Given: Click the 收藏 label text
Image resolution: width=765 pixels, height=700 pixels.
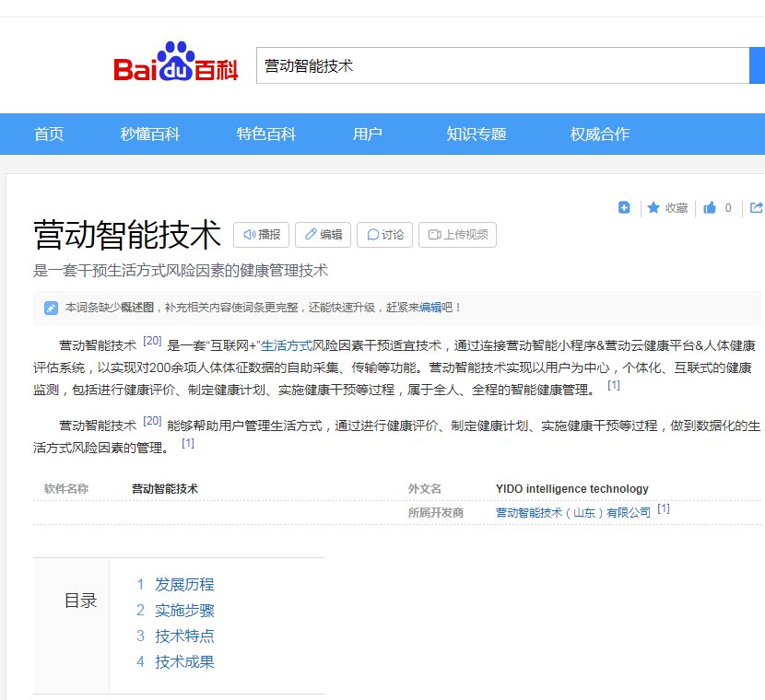Looking at the screenshot, I should [677, 208].
